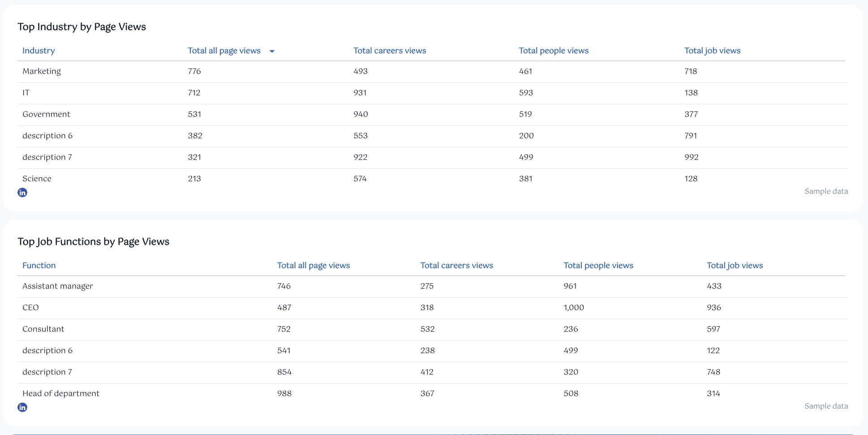
Task: Select the CEO row in Job Functions table
Action: [30, 307]
